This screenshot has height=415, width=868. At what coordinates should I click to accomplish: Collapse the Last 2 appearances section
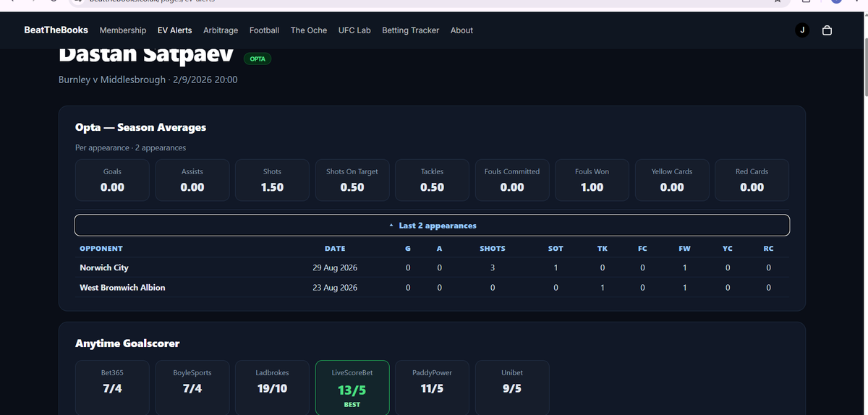(432, 225)
